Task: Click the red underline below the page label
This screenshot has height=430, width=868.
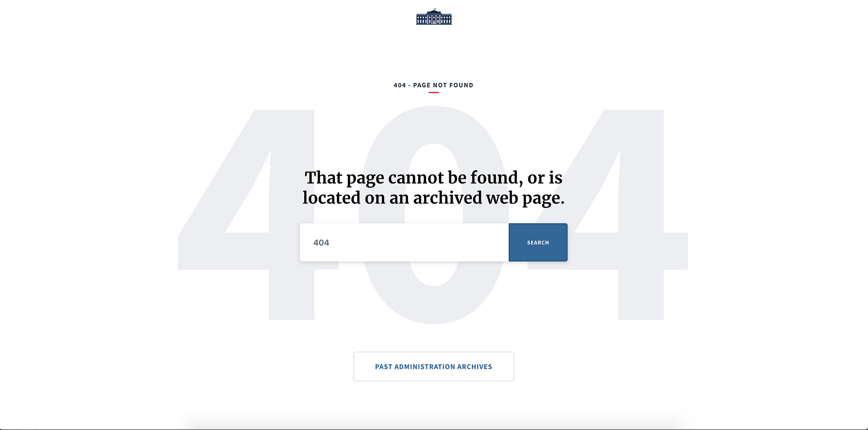Action: pos(434,92)
